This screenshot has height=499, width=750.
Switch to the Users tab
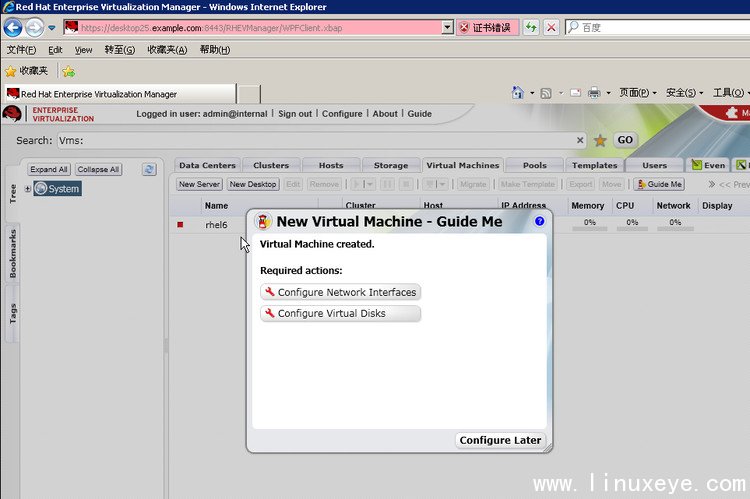tap(654, 166)
